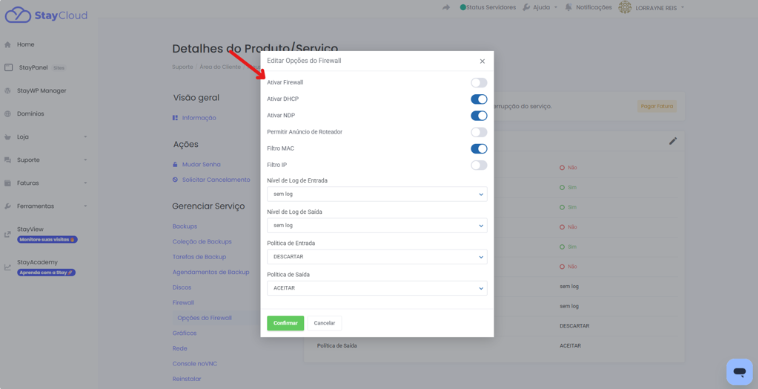Click the Pagar Fatura button
Viewport: 758px width, 389px height.
coord(657,106)
